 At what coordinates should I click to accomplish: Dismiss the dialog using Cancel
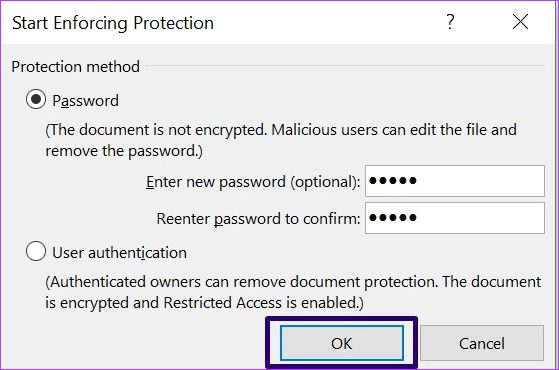coord(482,343)
